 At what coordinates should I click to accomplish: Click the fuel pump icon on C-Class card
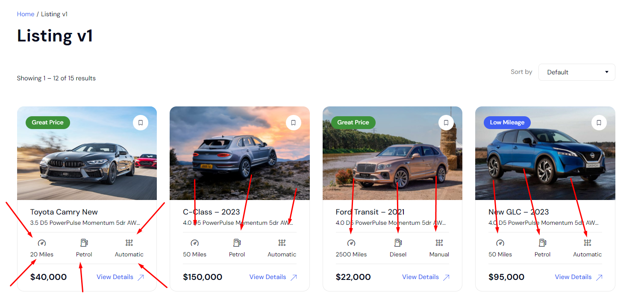point(237,243)
